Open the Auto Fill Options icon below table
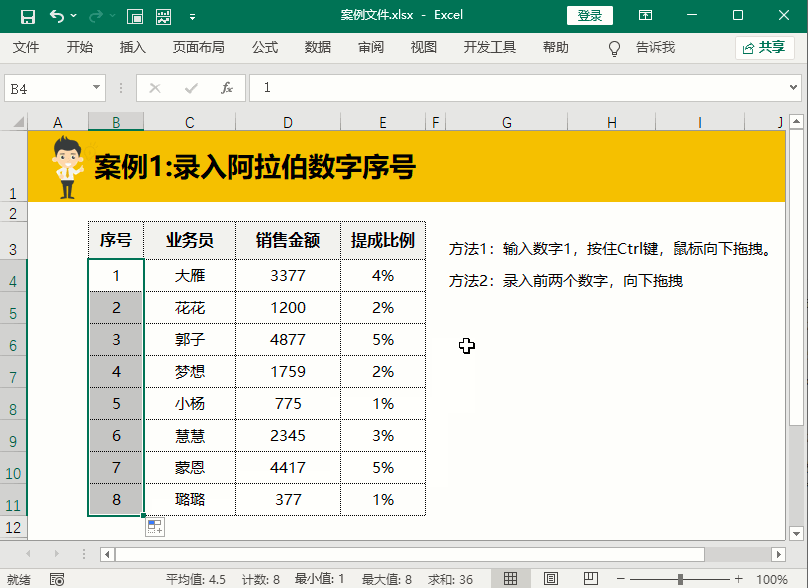The width and height of the screenshot is (808, 588). pyautogui.click(x=155, y=527)
